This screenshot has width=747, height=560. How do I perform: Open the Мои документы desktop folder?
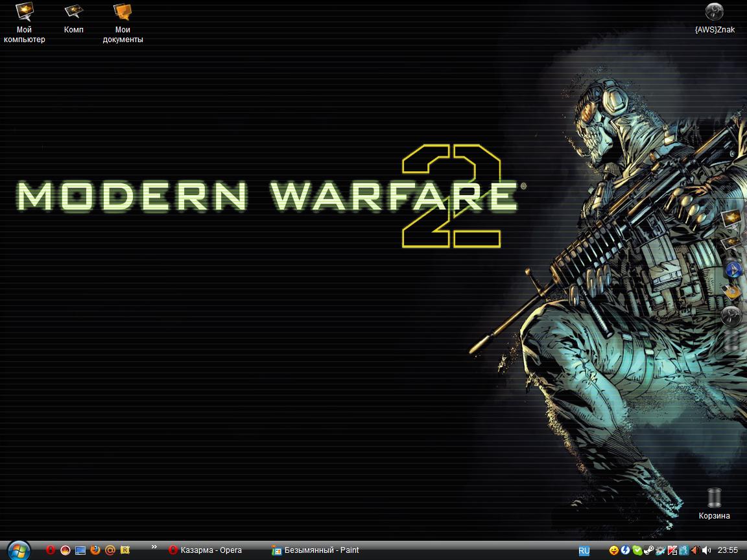pos(123,23)
